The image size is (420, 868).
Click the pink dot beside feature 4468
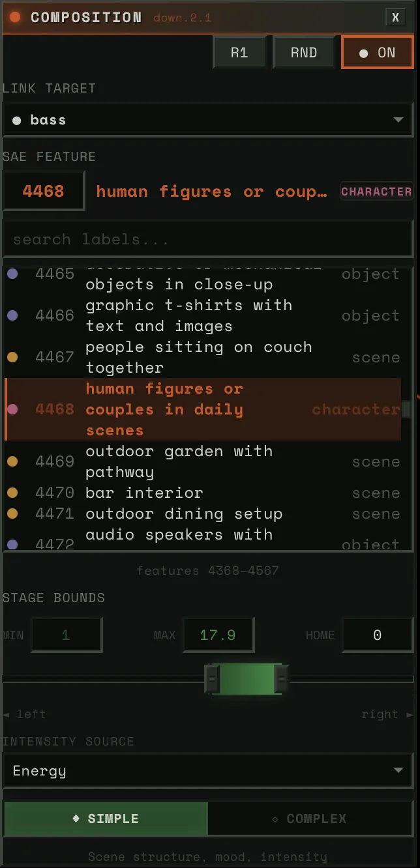12,409
